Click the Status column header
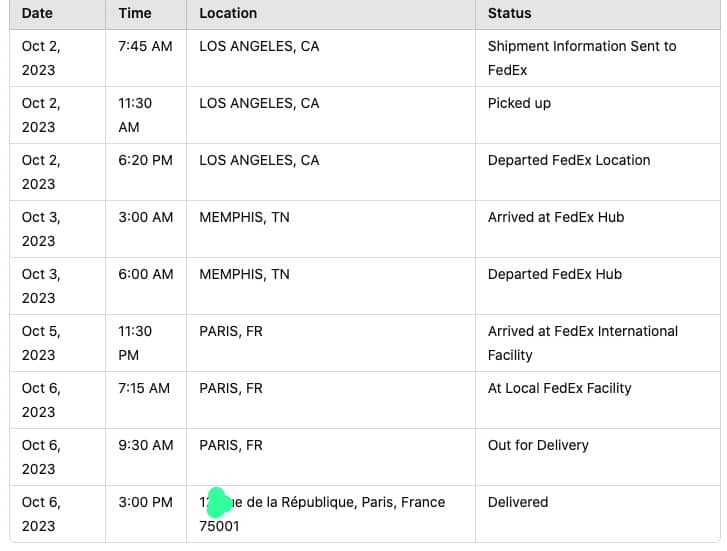This screenshot has height=551, width=727. click(x=509, y=13)
